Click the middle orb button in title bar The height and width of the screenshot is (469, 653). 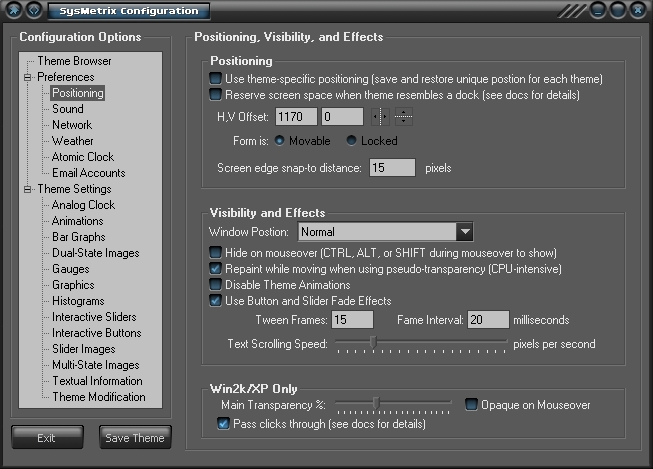coord(618,10)
